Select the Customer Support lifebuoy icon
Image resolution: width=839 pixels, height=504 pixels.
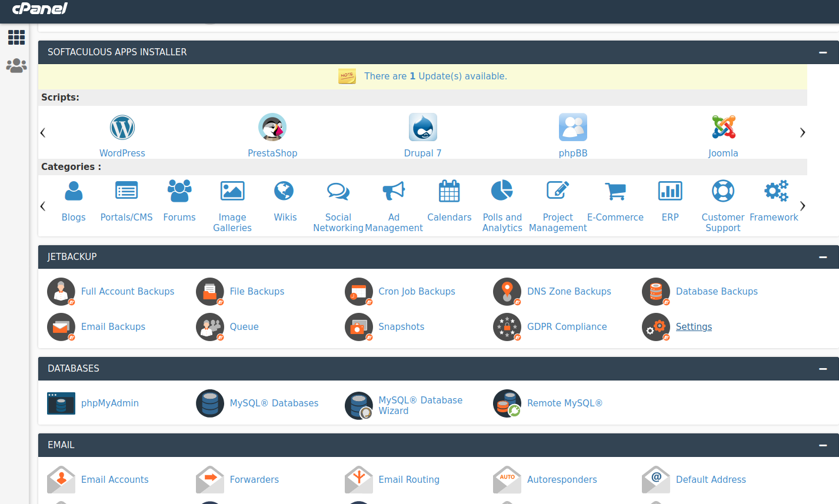coord(723,191)
